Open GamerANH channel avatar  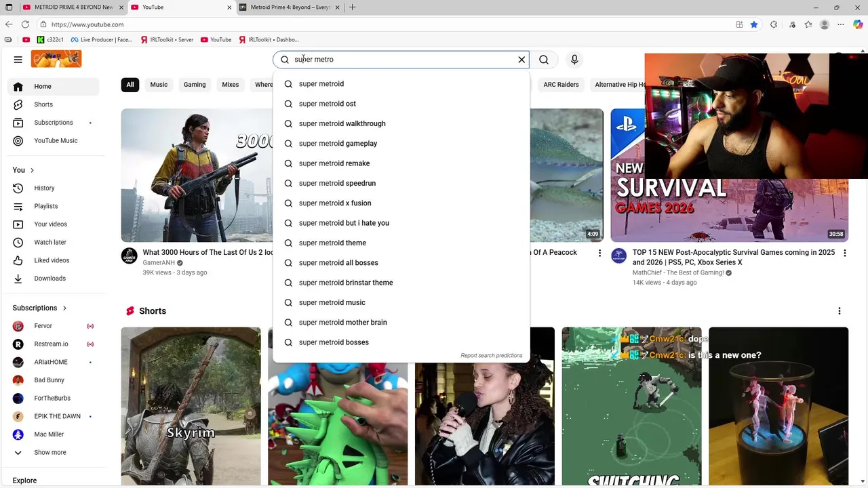129,256
